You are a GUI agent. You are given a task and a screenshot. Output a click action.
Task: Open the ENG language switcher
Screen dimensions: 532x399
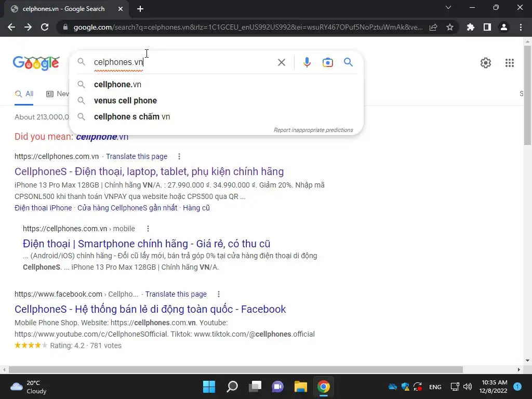click(x=435, y=387)
